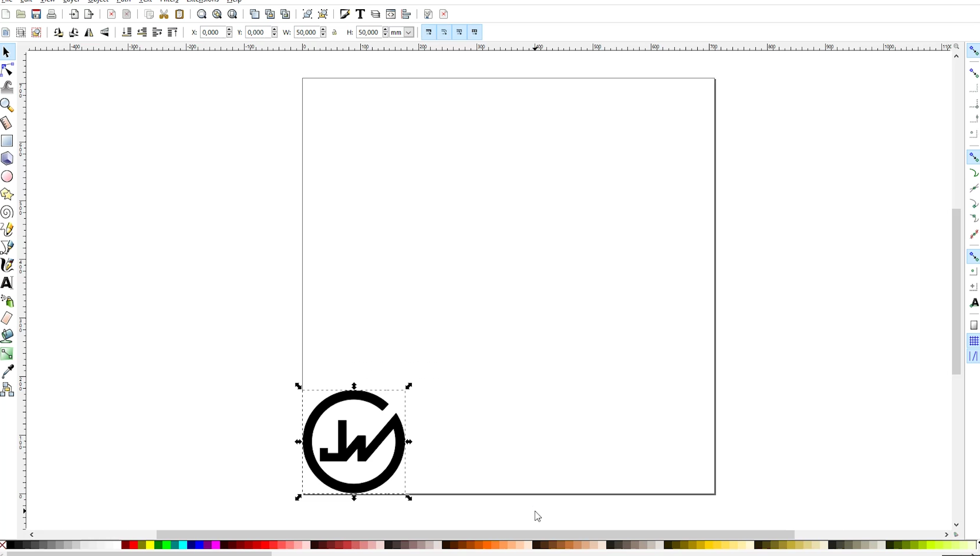Select the Spiral tool
Image resolution: width=980 pixels, height=556 pixels.
click(x=7, y=212)
